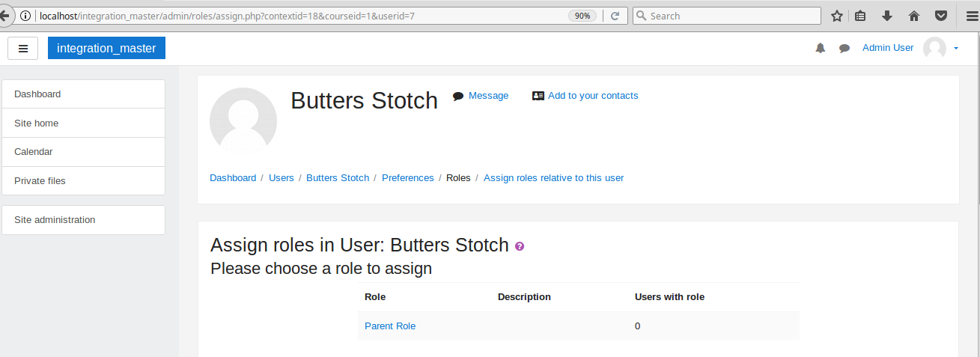Screen dimensions: 980x357
Task: Open Site administration in the sidebar
Action: pos(84,220)
